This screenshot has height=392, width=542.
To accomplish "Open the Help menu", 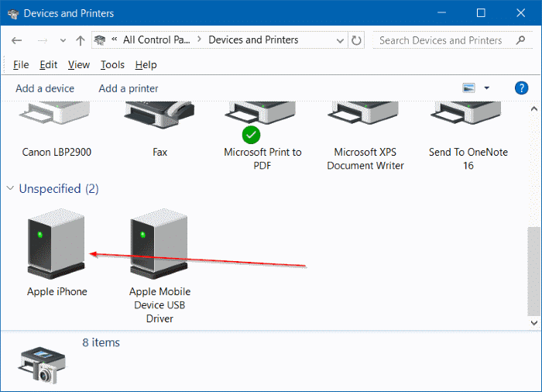I will 146,65.
